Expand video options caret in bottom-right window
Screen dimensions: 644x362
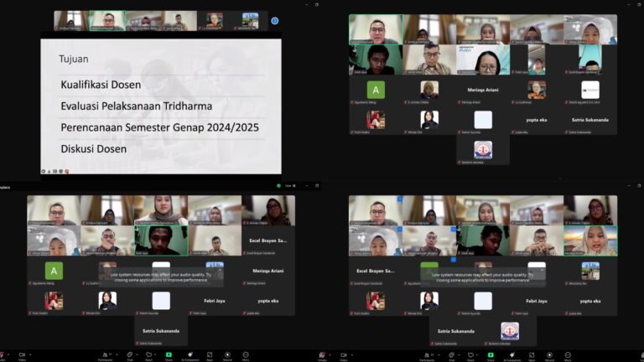click(352, 354)
